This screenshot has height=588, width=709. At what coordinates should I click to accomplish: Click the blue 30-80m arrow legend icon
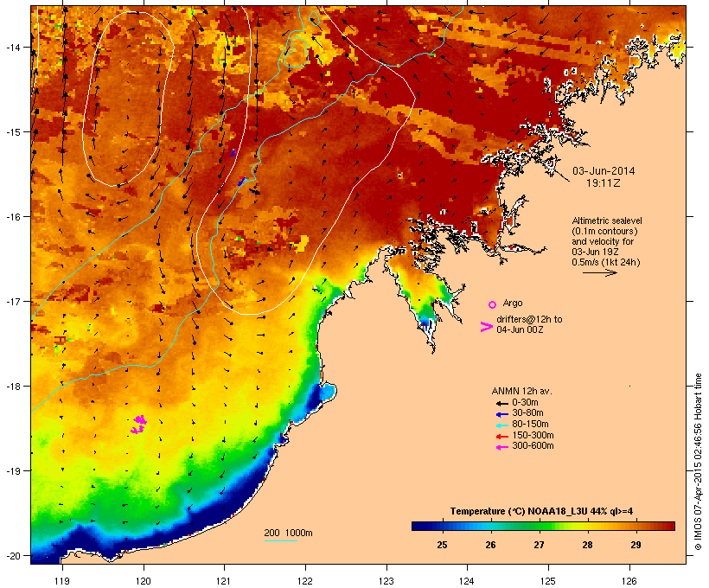click(x=501, y=414)
